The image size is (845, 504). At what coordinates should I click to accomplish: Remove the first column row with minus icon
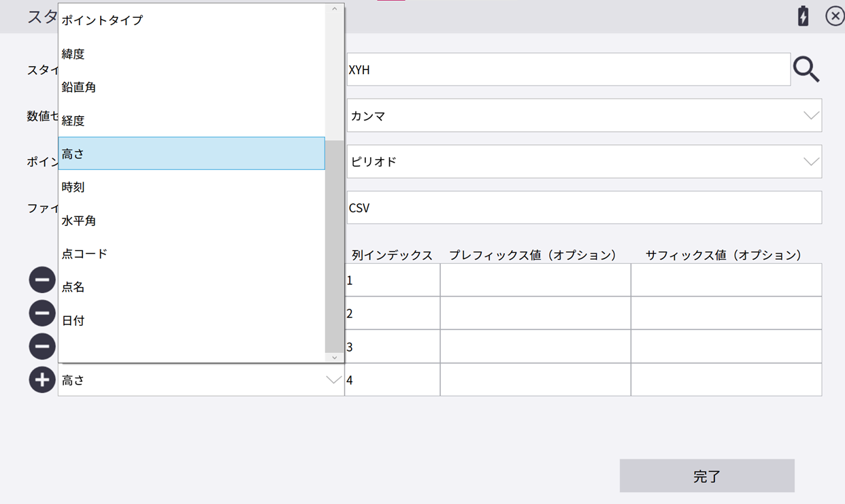click(x=42, y=280)
